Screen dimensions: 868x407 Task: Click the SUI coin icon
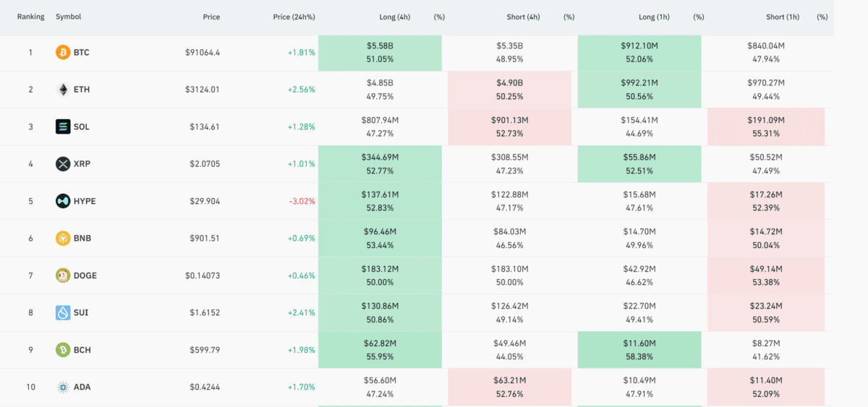point(63,313)
